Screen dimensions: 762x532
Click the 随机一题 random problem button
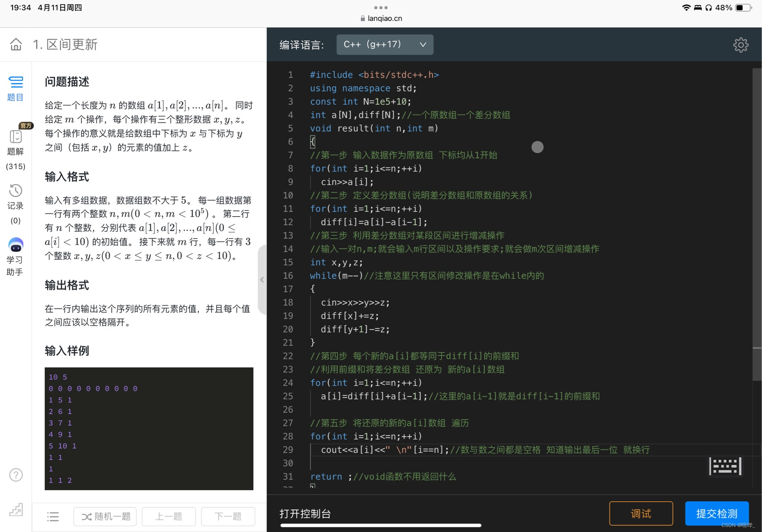pos(105,517)
